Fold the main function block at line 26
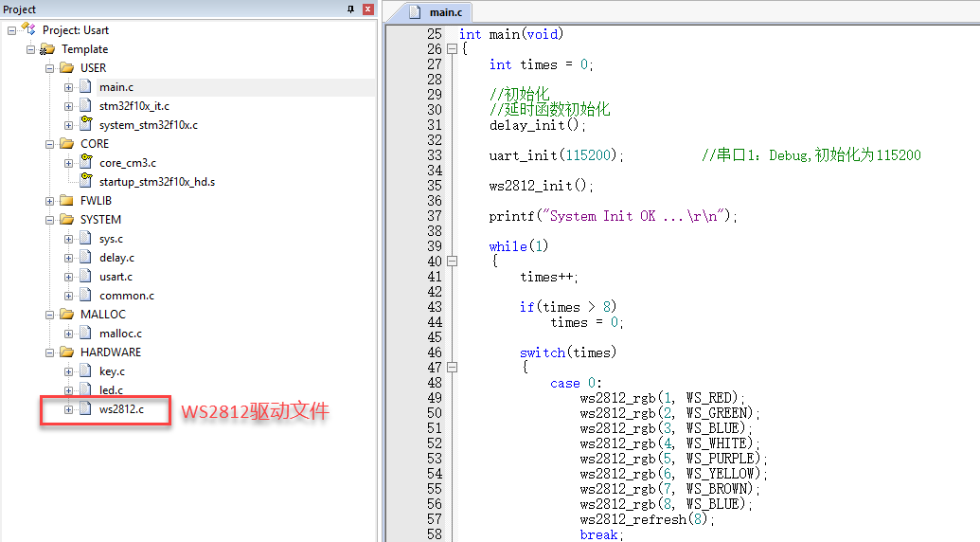This screenshot has height=542, width=980. coord(452,49)
